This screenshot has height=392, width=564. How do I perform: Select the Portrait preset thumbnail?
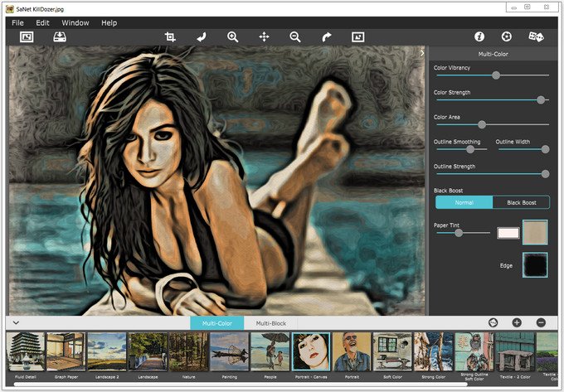pyautogui.click(x=352, y=351)
